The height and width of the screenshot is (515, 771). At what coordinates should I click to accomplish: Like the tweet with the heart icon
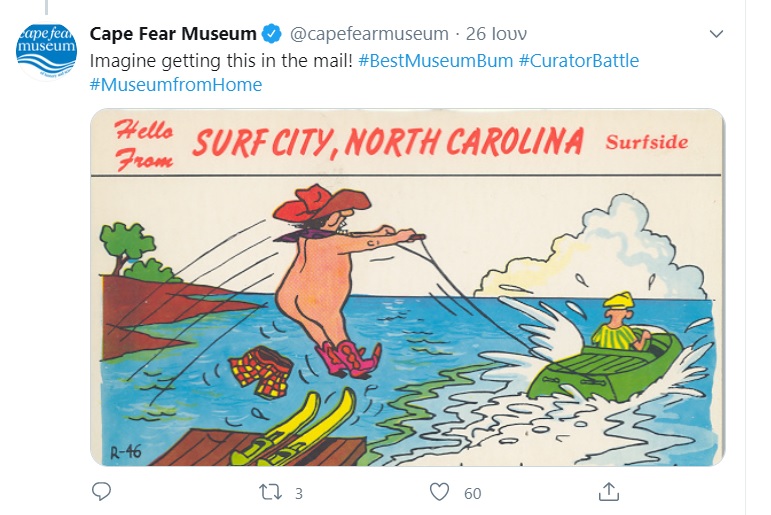pos(439,491)
